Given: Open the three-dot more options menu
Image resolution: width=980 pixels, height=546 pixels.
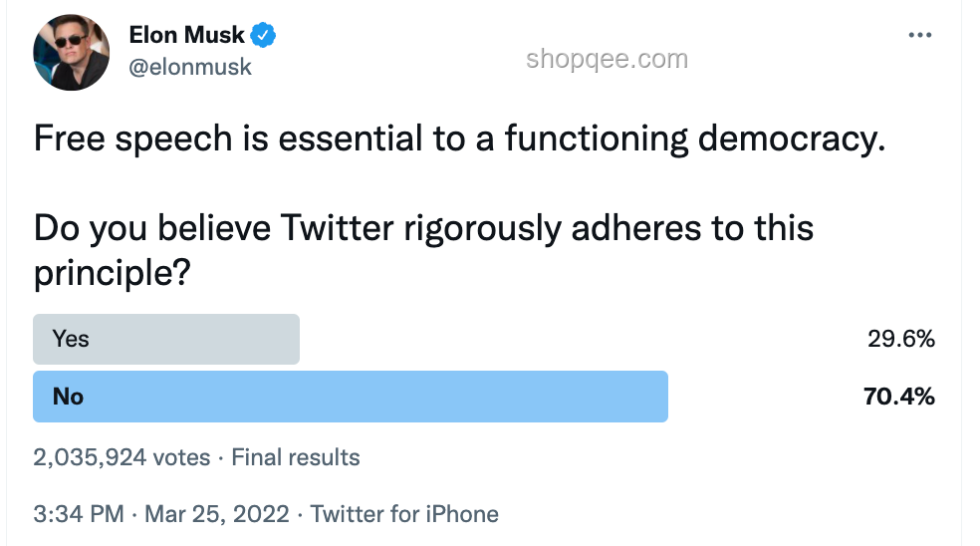Looking at the screenshot, I should (x=920, y=35).
